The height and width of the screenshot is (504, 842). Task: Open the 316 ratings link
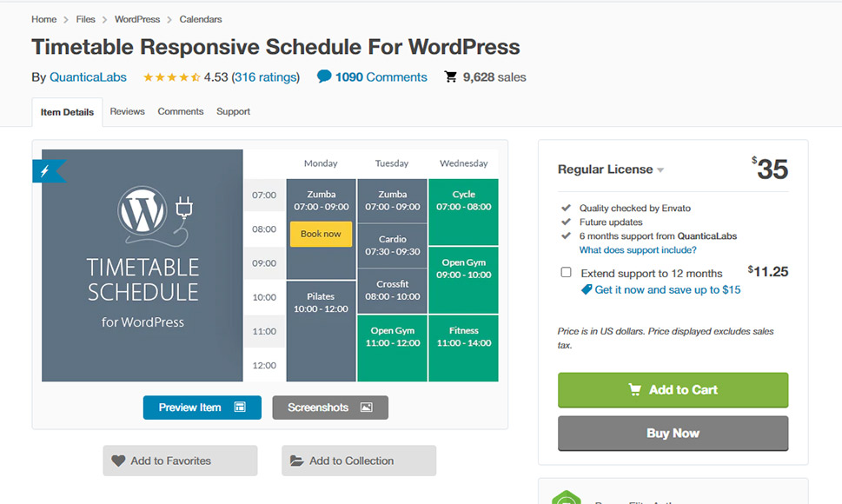point(266,77)
